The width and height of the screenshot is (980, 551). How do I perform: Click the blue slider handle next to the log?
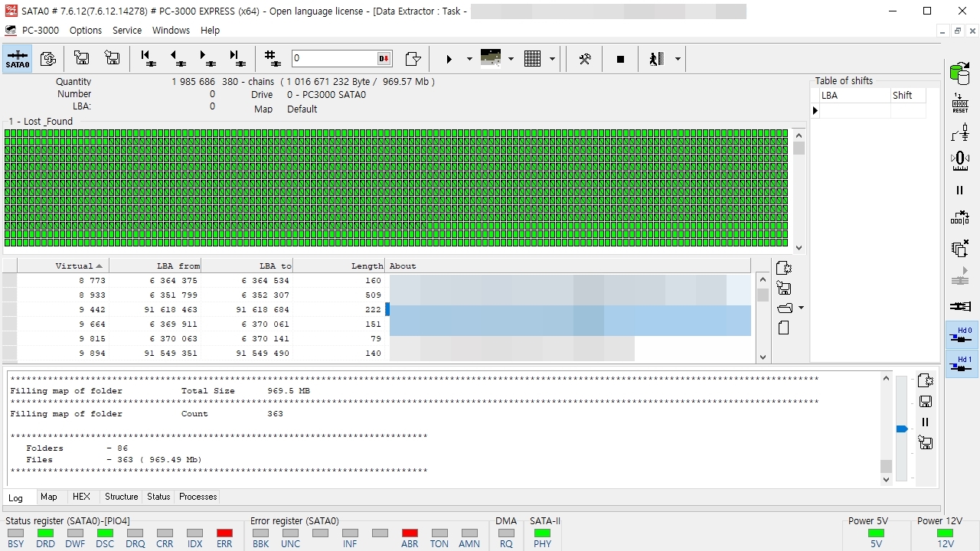[902, 429]
